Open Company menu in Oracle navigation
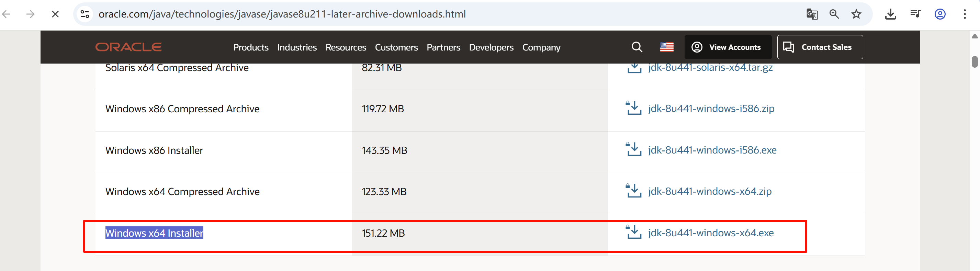 pyautogui.click(x=541, y=48)
